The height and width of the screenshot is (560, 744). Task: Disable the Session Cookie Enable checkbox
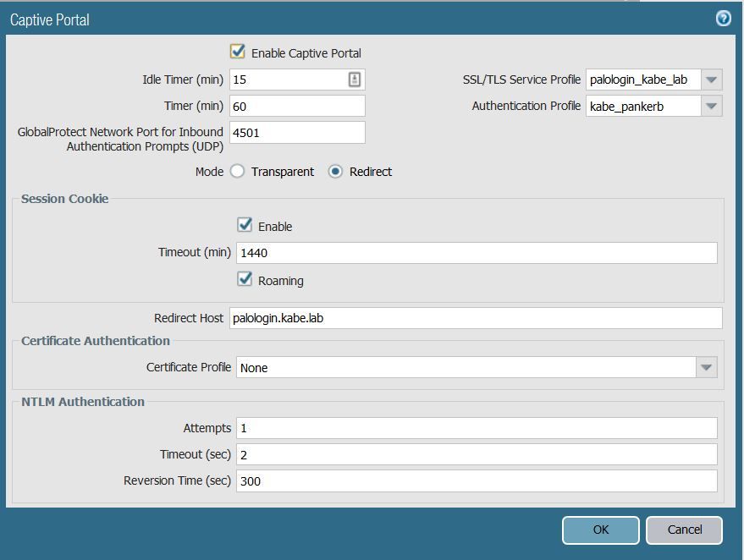(245, 226)
